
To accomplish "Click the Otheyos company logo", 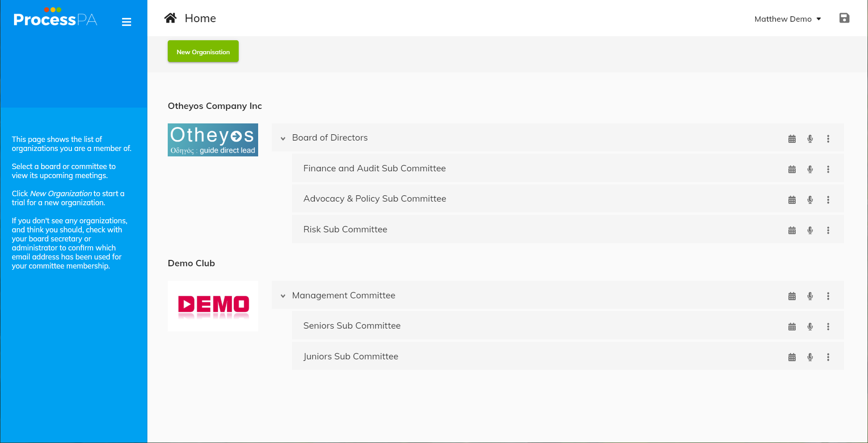I will pos(212,140).
